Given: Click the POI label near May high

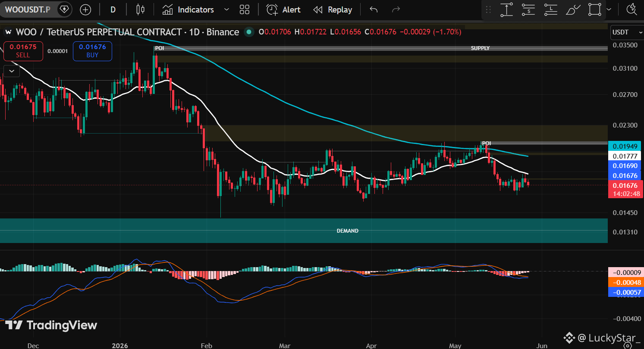Looking at the screenshot, I should [x=487, y=143].
